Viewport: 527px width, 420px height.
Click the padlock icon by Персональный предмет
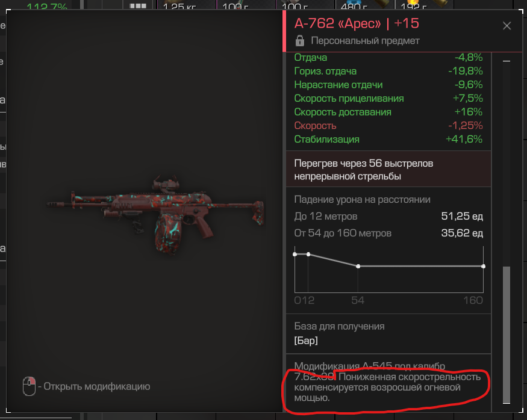click(299, 41)
